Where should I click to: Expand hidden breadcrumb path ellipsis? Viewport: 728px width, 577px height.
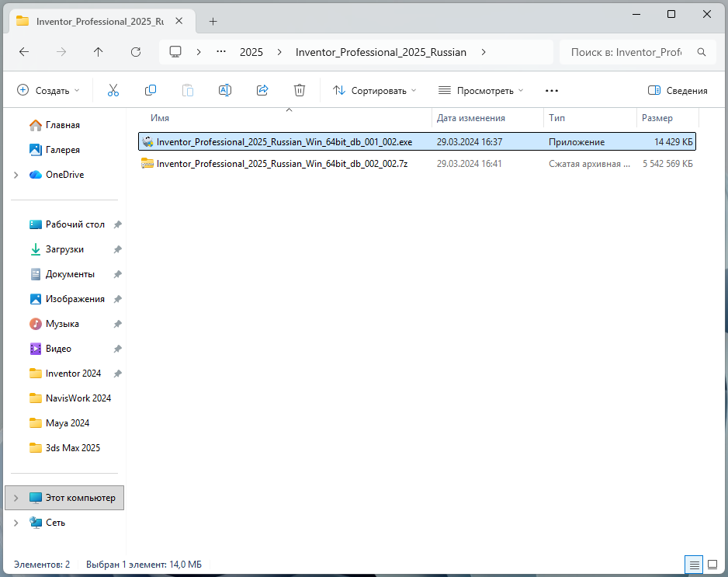click(221, 52)
